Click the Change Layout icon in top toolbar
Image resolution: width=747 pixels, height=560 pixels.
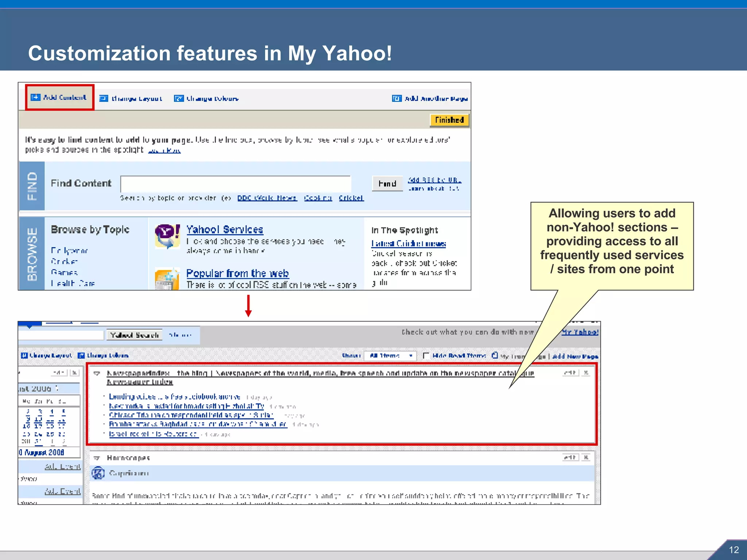click(104, 98)
